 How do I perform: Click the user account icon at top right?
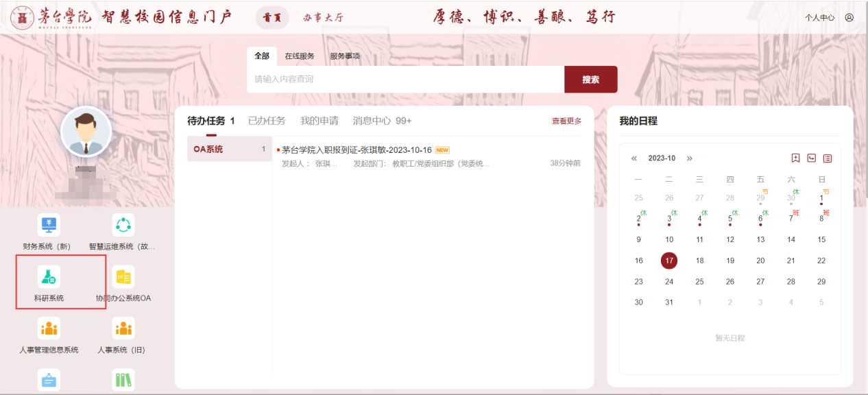(849, 18)
